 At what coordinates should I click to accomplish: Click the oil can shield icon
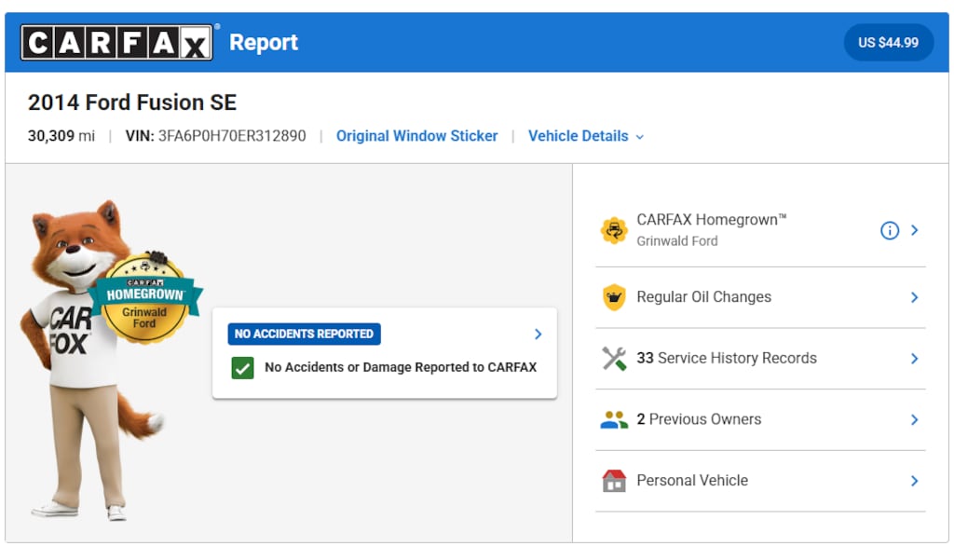pos(614,297)
